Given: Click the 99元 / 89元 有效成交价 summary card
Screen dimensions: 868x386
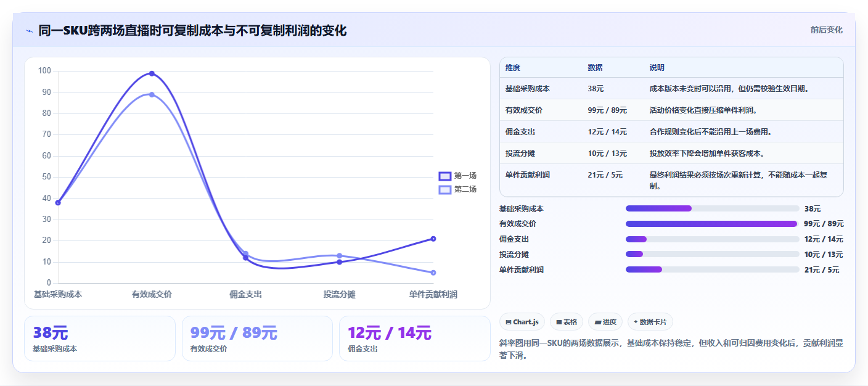Looking at the screenshot, I should coord(257,339).
